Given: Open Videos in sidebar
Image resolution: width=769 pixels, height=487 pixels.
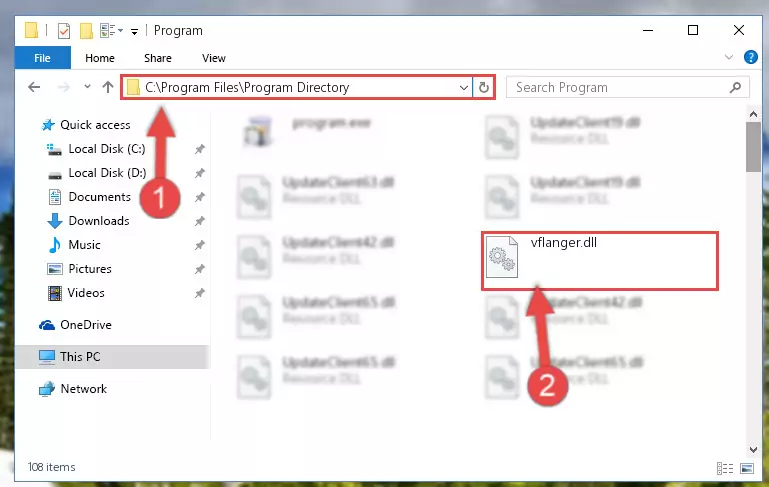Looking at the screenshot, I should [x=86, y=293].
